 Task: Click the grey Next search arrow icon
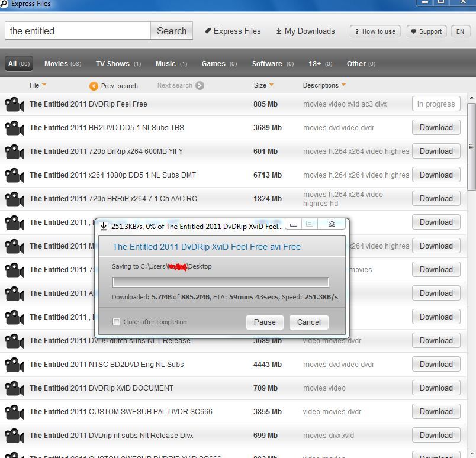[200, 86]
